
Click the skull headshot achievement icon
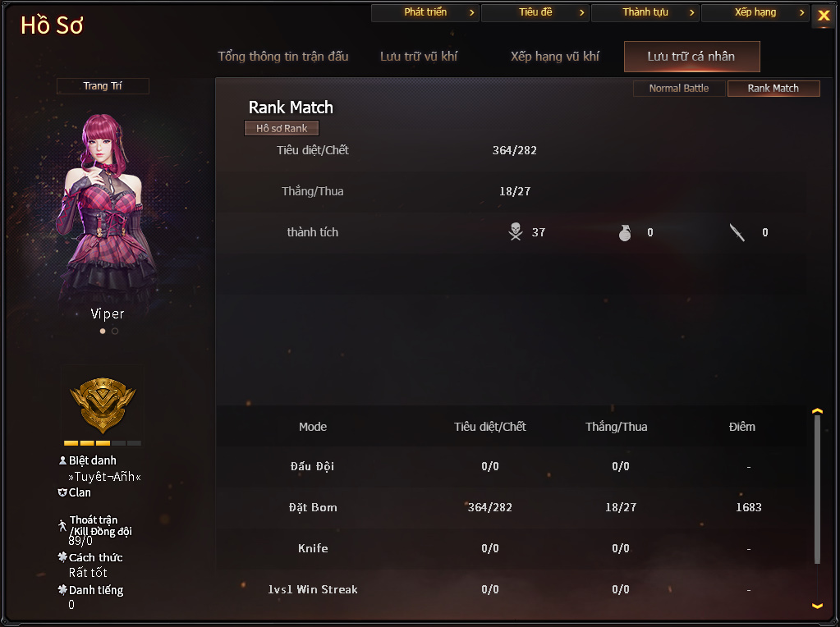click(516, 232)
